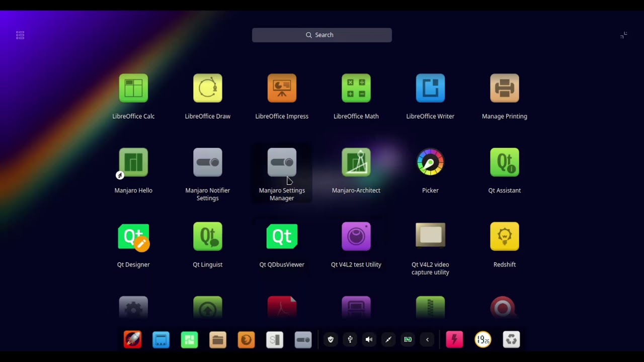
Task: Open the green multitasking view dock icon
Action: 190,339
